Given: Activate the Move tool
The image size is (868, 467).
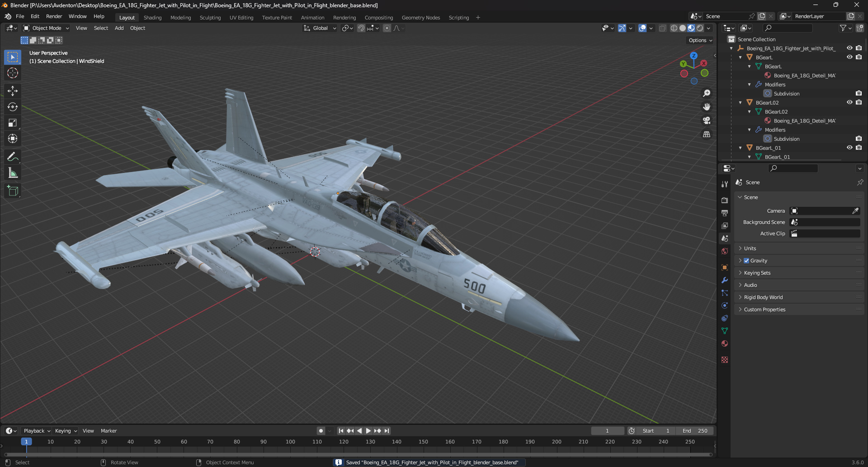Looking at the screenshot, I should [x=13, y=91].
